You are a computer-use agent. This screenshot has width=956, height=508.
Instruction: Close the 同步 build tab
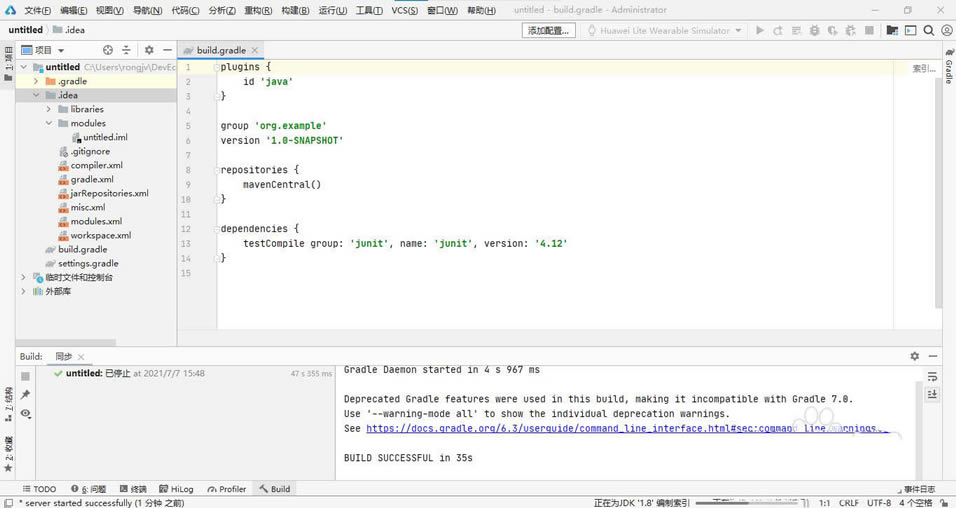tap(81, 357)
